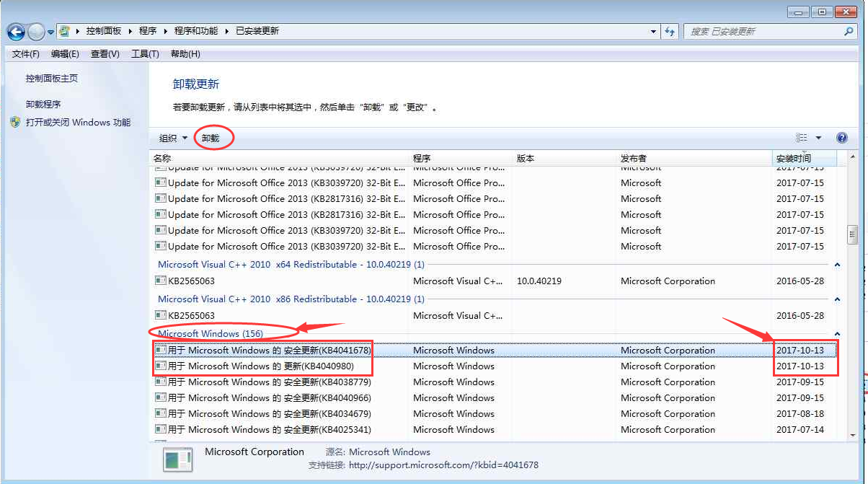Click the vertical scrollbar thumb
This screenshot has height=484, width=868.
click(x=852, y=235)
